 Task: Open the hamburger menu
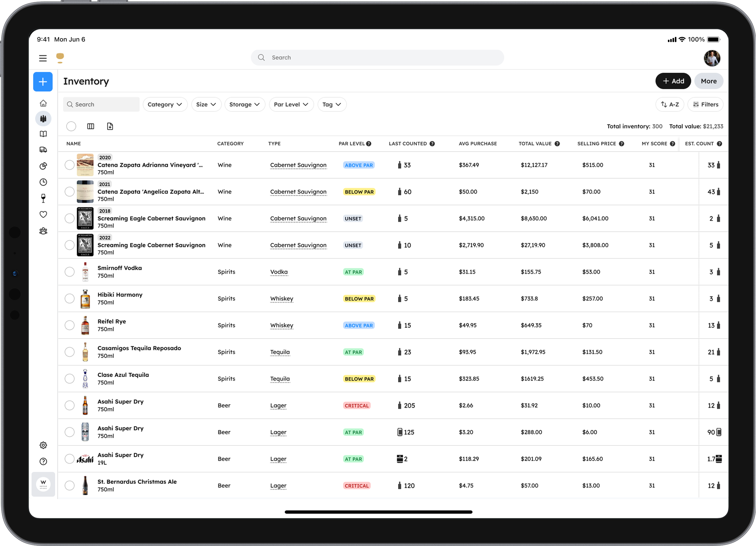coord(43,58)
